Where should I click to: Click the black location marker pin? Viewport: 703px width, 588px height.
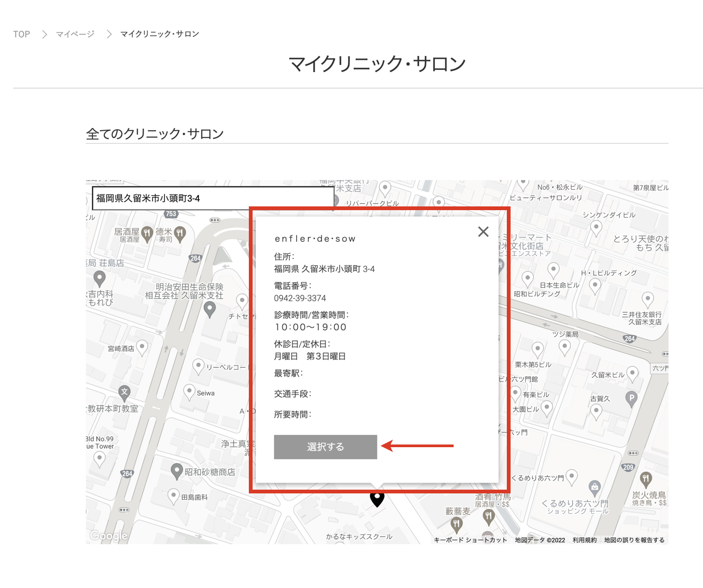377,499
